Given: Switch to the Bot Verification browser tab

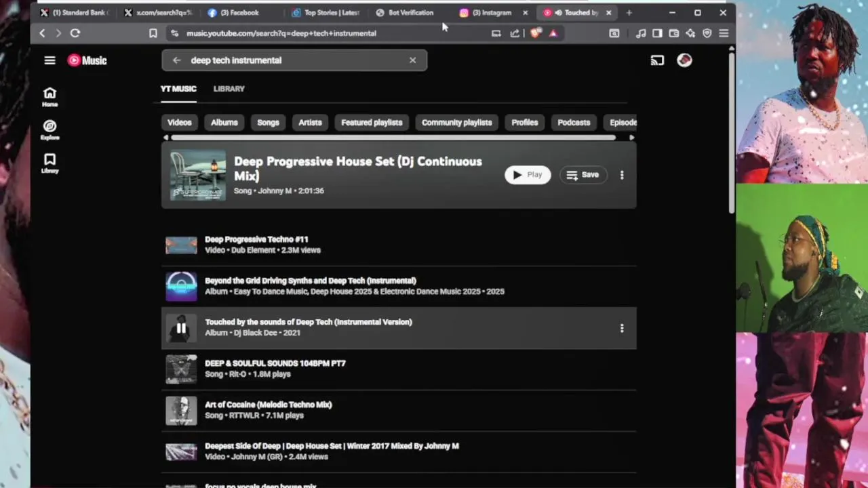Looking at the screenshot, I should point(410,12).
